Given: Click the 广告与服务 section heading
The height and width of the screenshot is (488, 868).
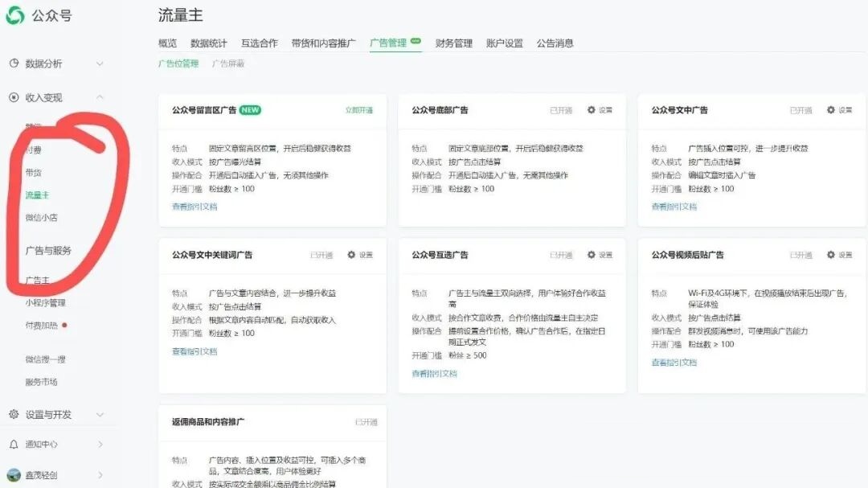Looking at the screenshot, I should click(48, 250).
